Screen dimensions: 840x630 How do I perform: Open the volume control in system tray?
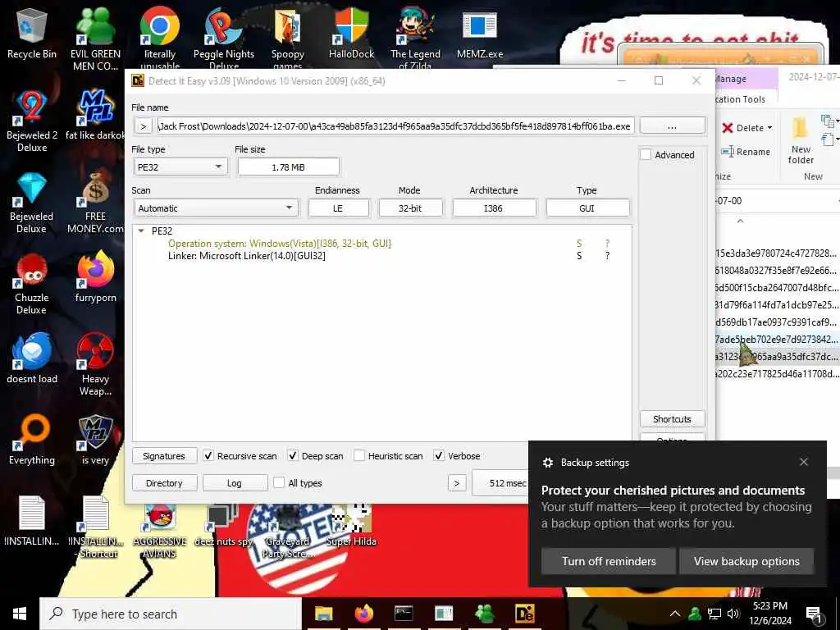click(x=733, y=614)
